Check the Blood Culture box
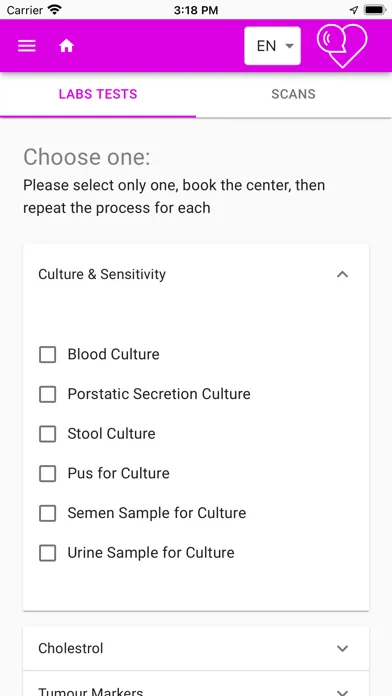Image resolution: width=392 pixels, height=696 pixels. 48,355
